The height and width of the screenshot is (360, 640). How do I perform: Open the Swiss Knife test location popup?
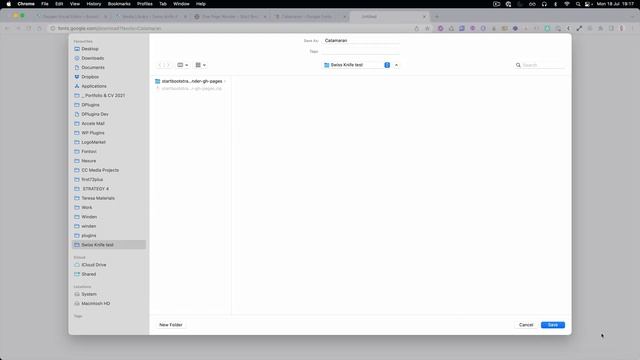pyautogui.click(x=356, y=65)
